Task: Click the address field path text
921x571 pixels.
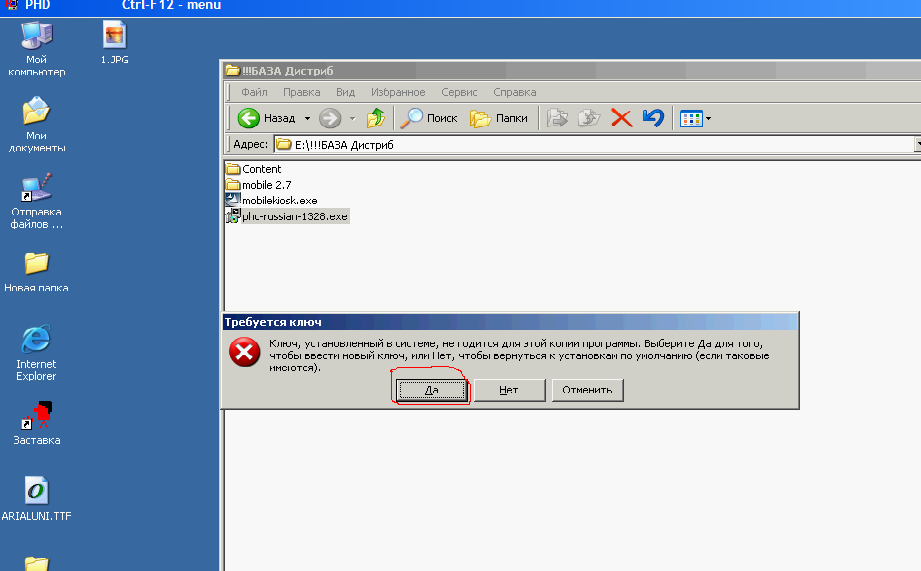Action: [x=344, y=145]
